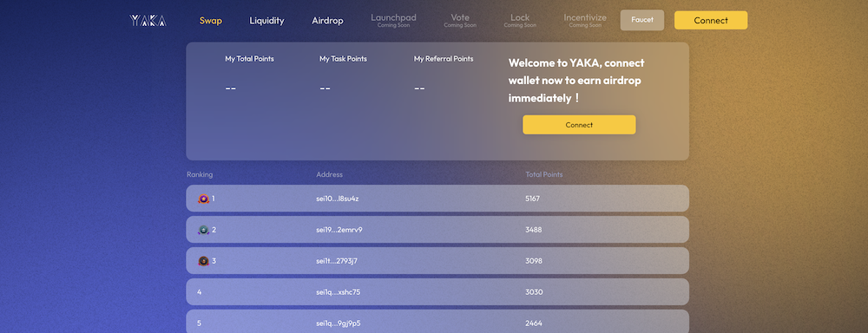Click the Connect button in the header
This screenshot has height=333, width=868.
tap(711, 21)
